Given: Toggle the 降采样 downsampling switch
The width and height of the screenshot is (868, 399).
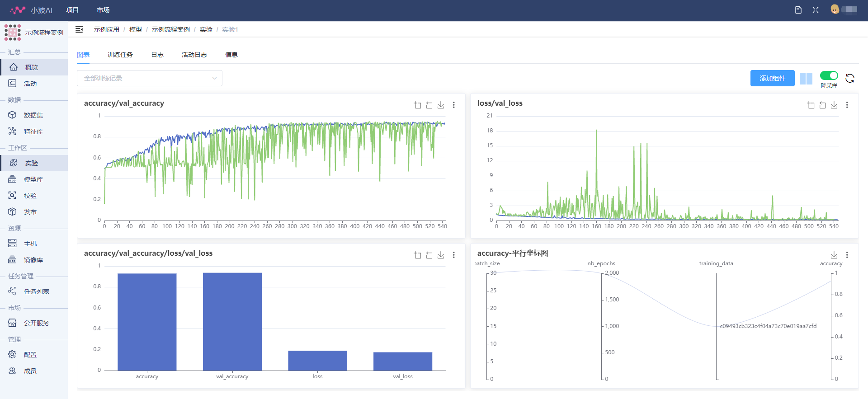Looking at the screenshot, I should pyautogui.click(x=829, y=75).
